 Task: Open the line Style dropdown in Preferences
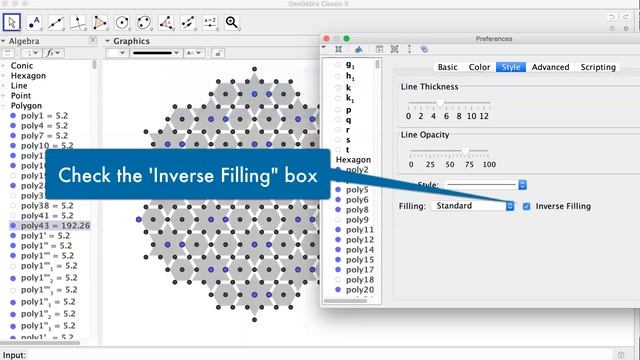click(x=485, y=184)
